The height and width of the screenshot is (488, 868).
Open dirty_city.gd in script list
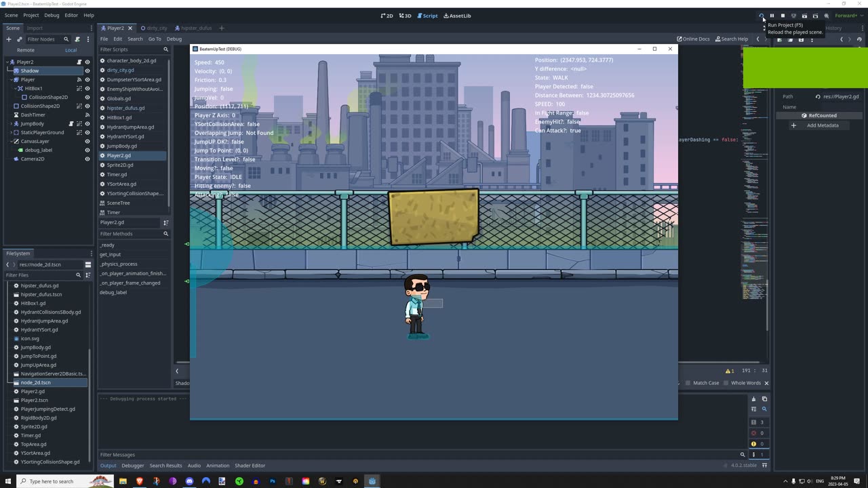[x=120, y=70]
